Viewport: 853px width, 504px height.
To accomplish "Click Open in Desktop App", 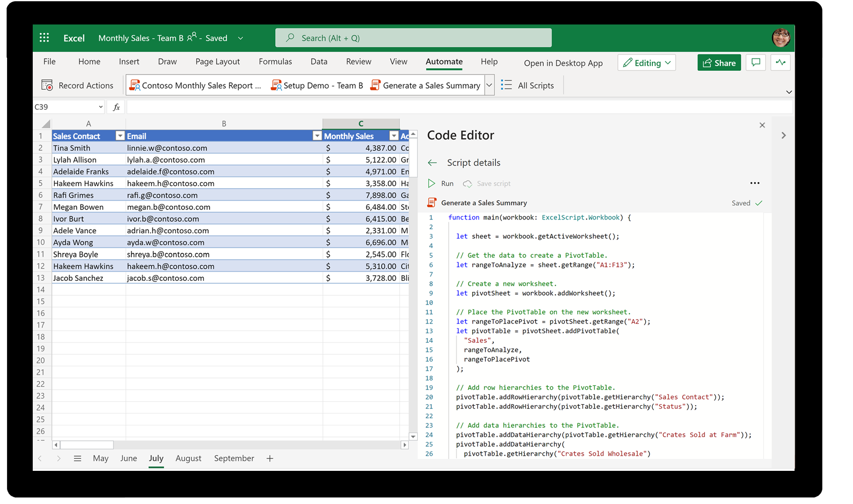I will 563,63.
